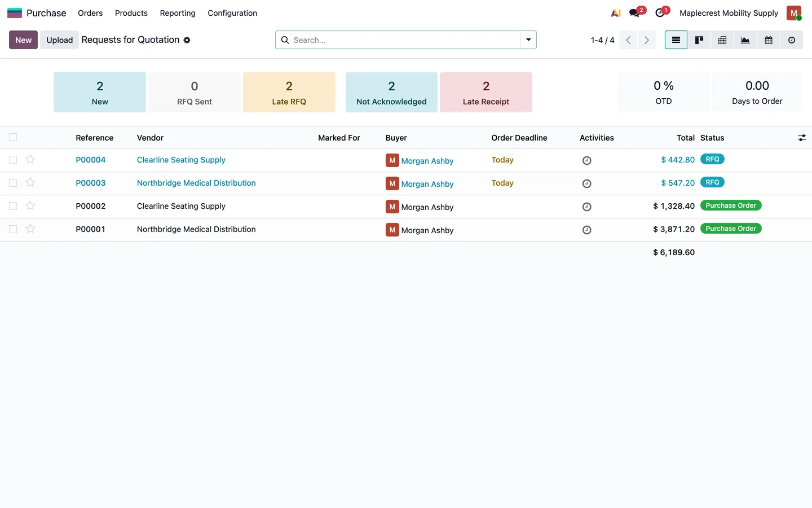Viewport: 812px width, 508px height.
Task: Open the Products menu
Action: tap(131, 13)
